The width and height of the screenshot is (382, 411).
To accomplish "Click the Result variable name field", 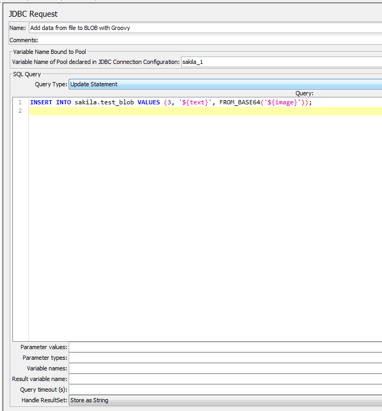I will point(226,379).
